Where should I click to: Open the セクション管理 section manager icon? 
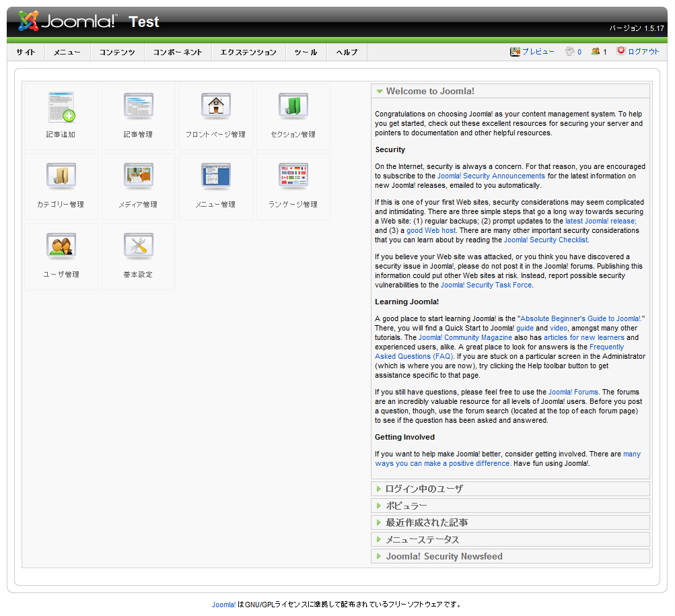pyautogui.click(x=293, y=106)
